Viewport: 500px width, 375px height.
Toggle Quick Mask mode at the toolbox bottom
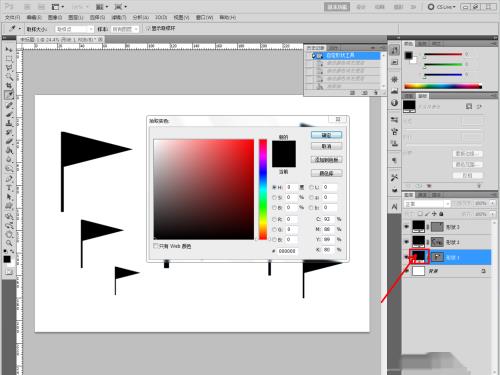click(x=9, y=272)
